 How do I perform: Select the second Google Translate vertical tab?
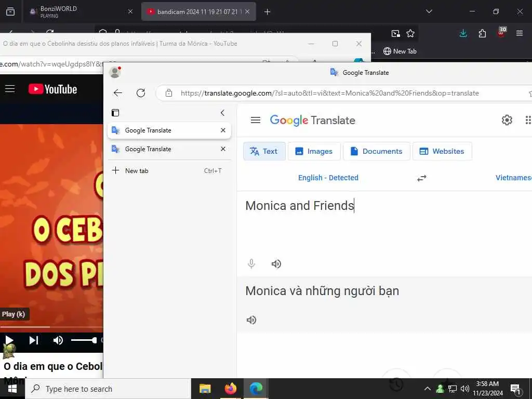pyautogui.click(x=169, y=149)
